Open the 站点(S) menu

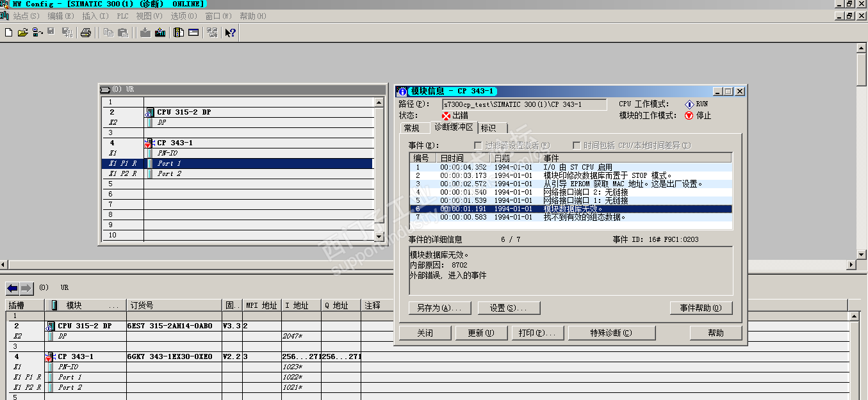click(x=26, y=16)
